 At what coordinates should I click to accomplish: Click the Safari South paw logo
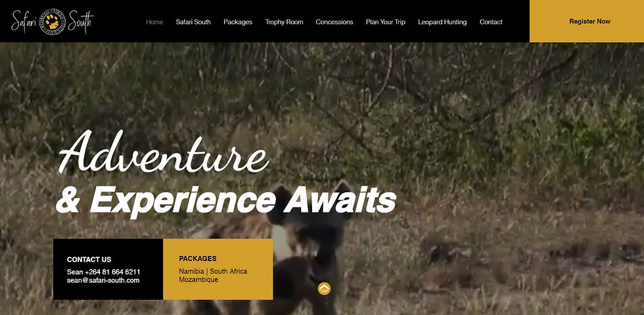(53, 21)
